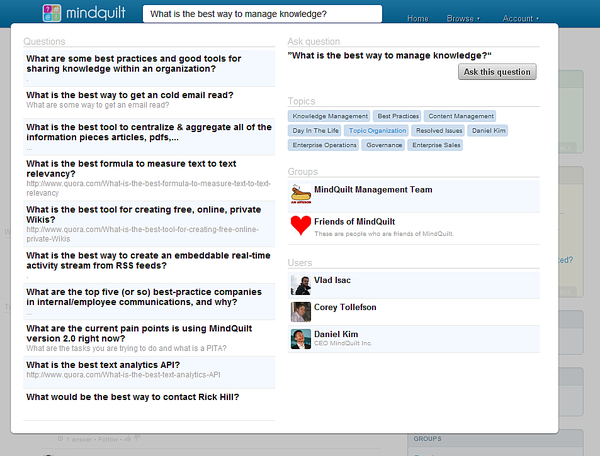This screenshot has width=600, height=456.
Task: Open Corey Tollefson's profile photo
Action: pos(301,312)
